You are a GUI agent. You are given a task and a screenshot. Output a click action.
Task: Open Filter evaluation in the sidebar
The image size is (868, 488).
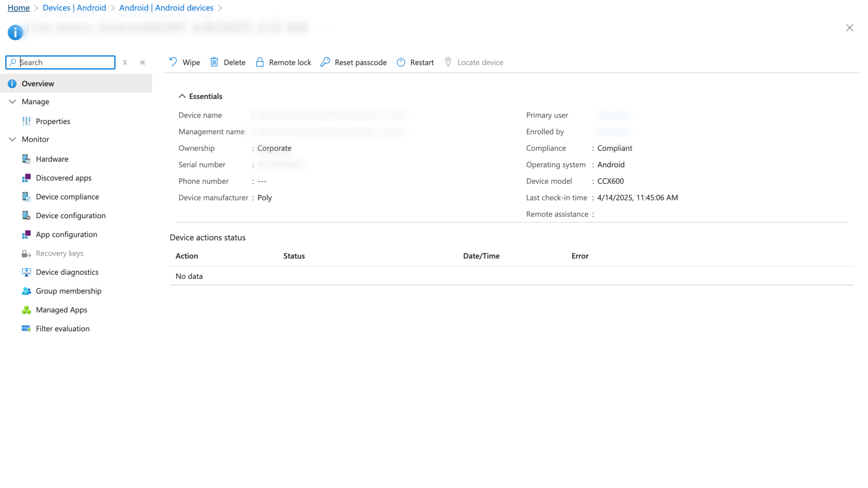point(62,329)
